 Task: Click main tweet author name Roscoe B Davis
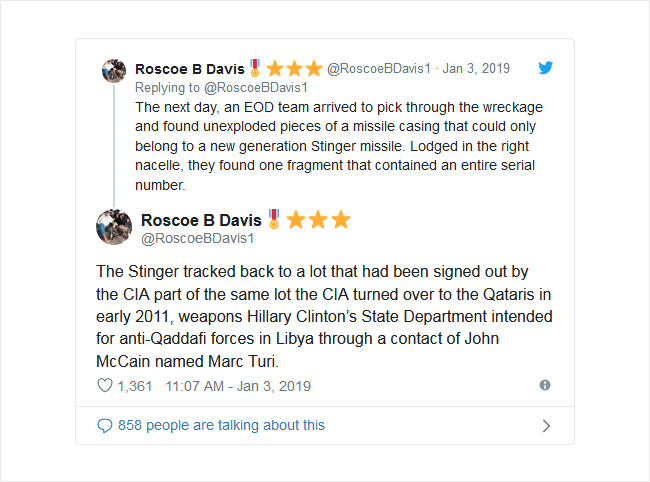click(x=201, y=220)
